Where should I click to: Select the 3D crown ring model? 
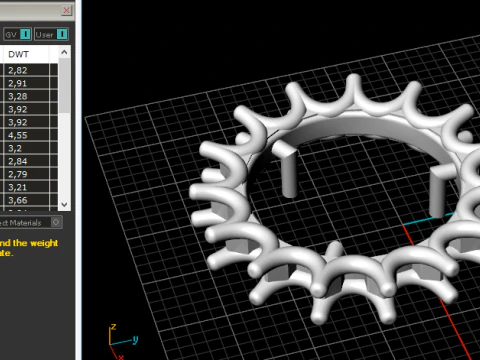tap(335, 199)
